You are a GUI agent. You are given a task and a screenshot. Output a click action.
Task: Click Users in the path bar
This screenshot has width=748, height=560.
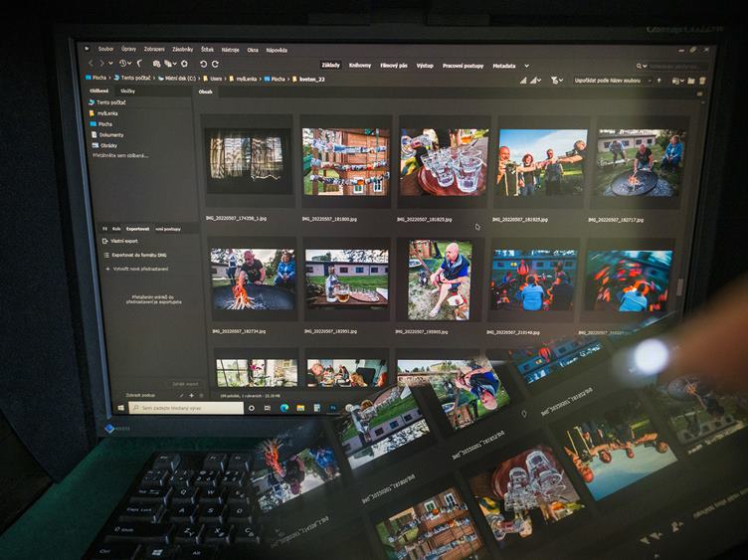click(213, 79)
